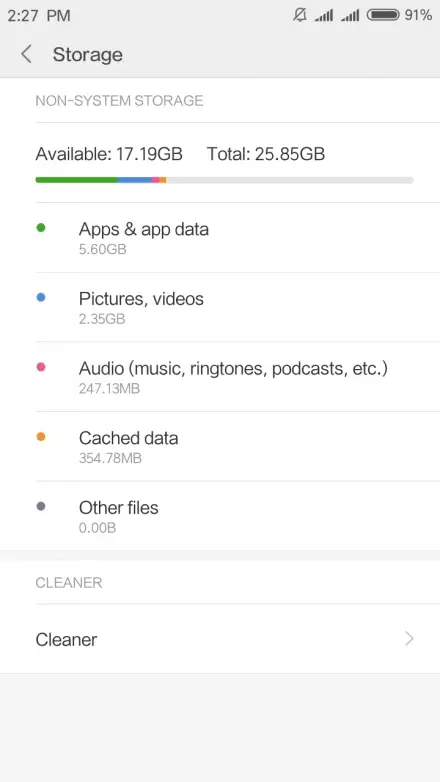The width and height of the screenshot is (440, 782).
Task: Tap the muted bell icon in status bar
Action: 300,15
